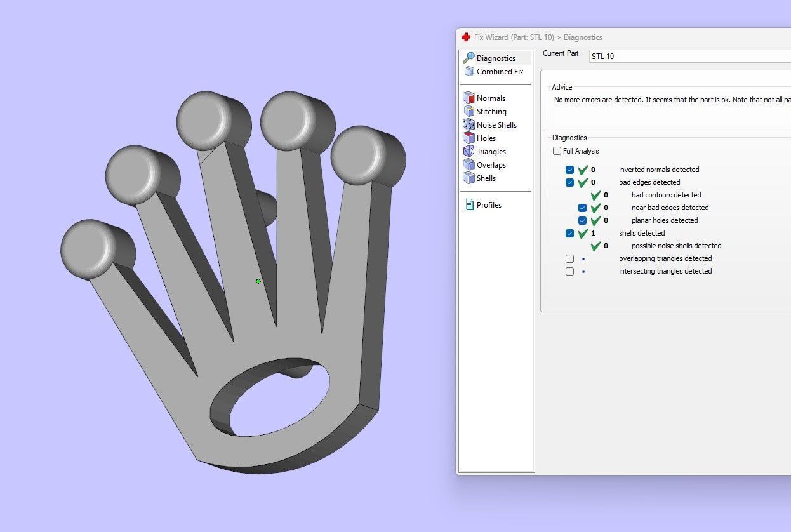This screenshot has height=532, width=791.
Task: Click the 'intersecting triangles detected' label
Action: 665,271
